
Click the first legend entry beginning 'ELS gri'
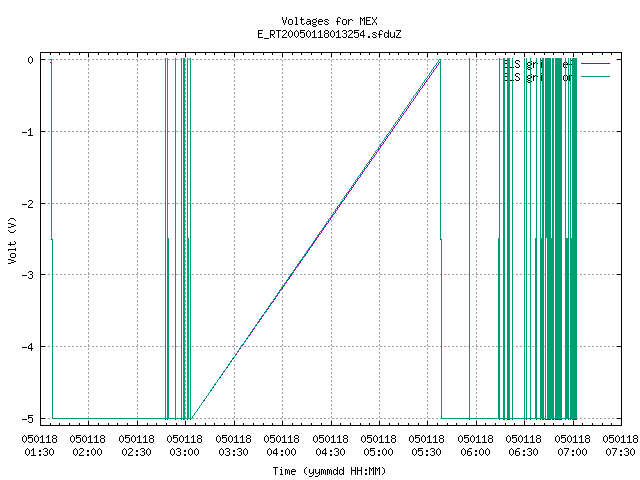[x=538, y=64]
